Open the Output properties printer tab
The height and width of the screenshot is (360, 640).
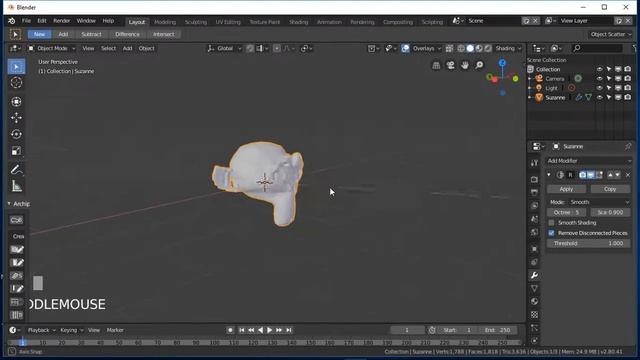click(534, 192)
